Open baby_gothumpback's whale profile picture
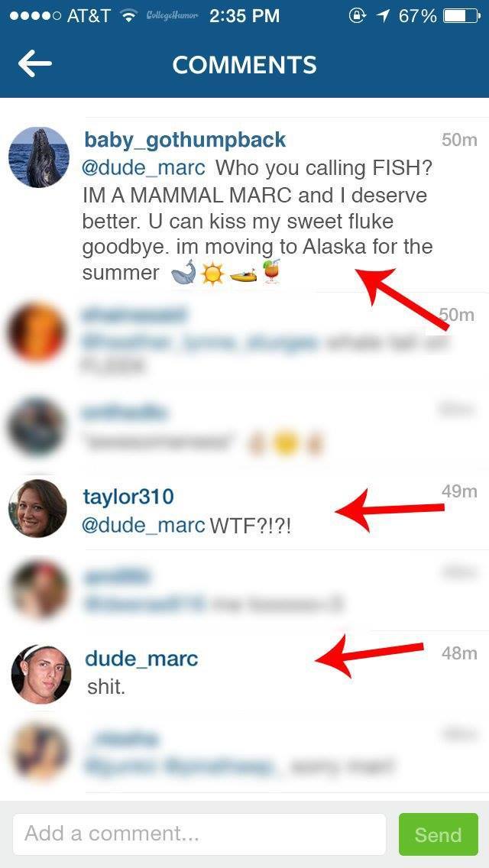Viewport: 489px width, 868px height. coord(39,157)
